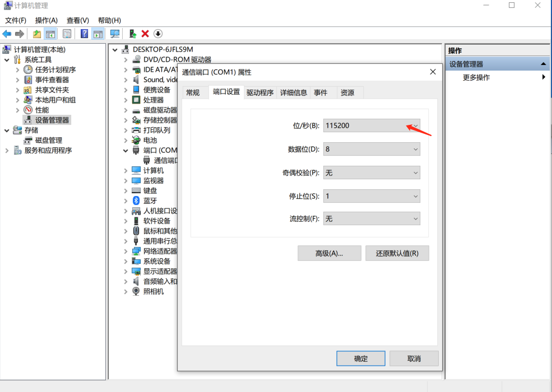Image resolution: width=552 pixels, height=392 pixels.
Task: Click the 监视器 monitor icon
Action: (x=136, y=180)
